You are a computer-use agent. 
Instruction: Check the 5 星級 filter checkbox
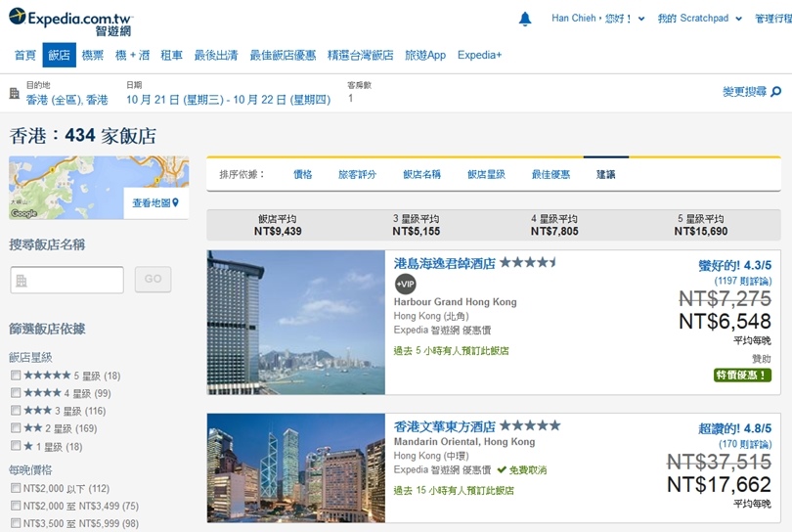click(x=16, y=375)
